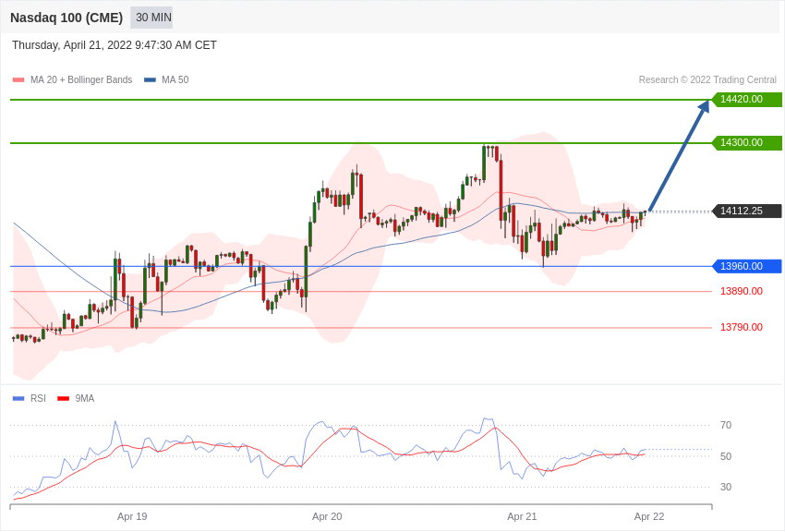Click the blue MA 50 legend swatch
The image size is (785, 532).
(x=150, y=80)
